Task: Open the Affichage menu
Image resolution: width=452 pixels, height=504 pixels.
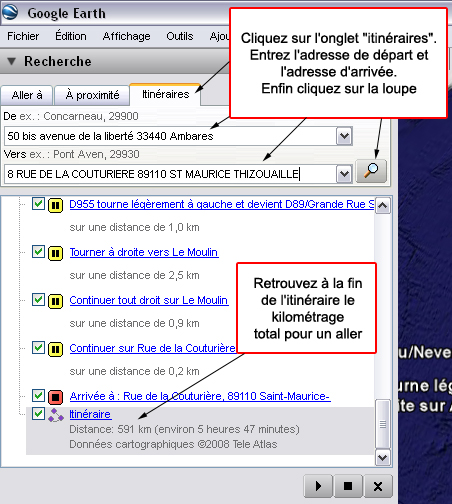Action: (126, 36)
